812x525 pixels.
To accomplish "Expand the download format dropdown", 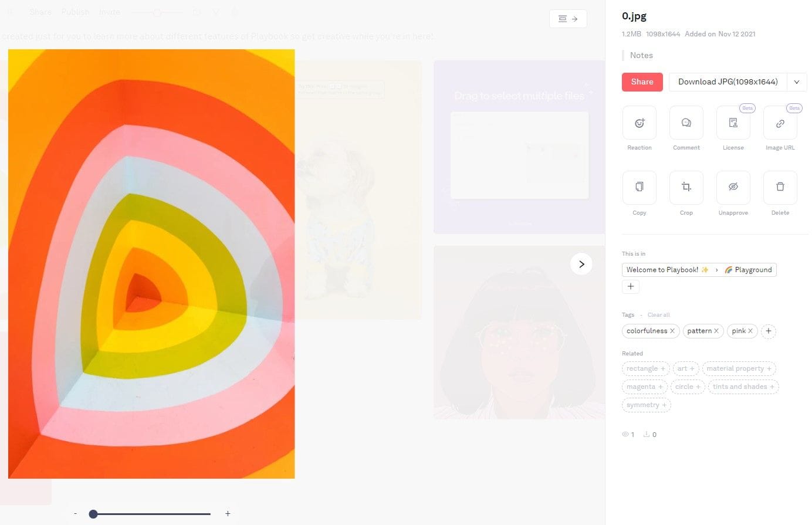I will coord(796,82).
